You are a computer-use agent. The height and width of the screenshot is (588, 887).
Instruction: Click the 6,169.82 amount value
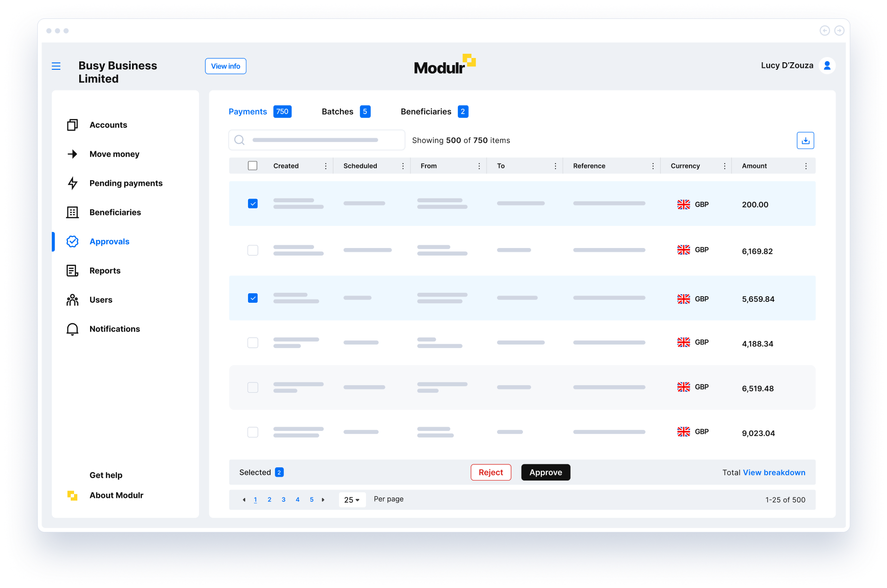coord(757,251)
